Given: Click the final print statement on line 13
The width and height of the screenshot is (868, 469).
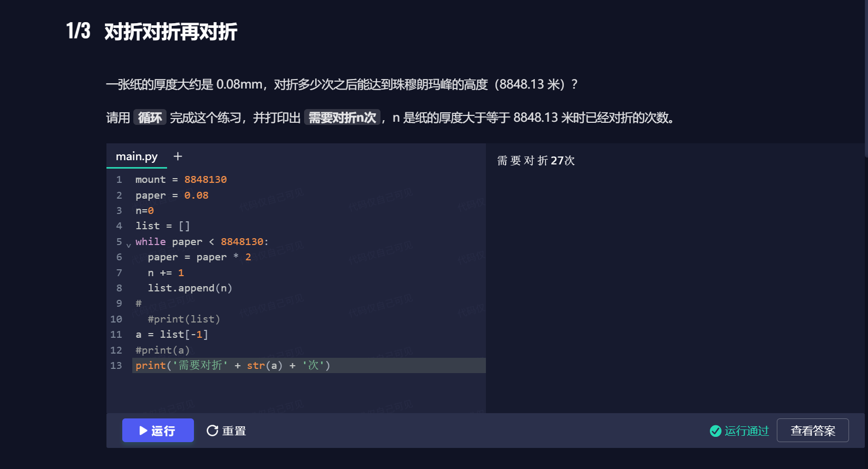Looking at the screenshot, I should coord(232,366).
